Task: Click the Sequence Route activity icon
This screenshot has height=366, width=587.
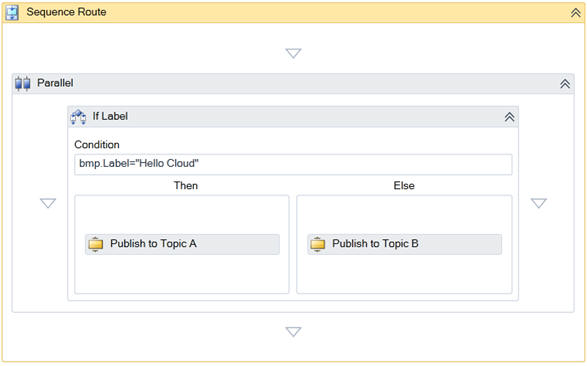Action: (x=12, y=12)
